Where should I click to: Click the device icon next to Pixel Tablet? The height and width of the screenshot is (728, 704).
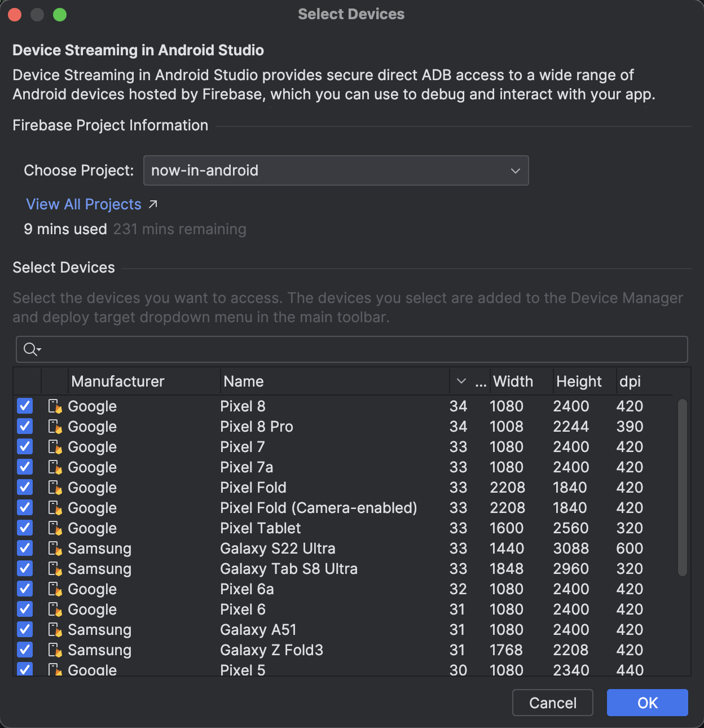pos(54,528)
